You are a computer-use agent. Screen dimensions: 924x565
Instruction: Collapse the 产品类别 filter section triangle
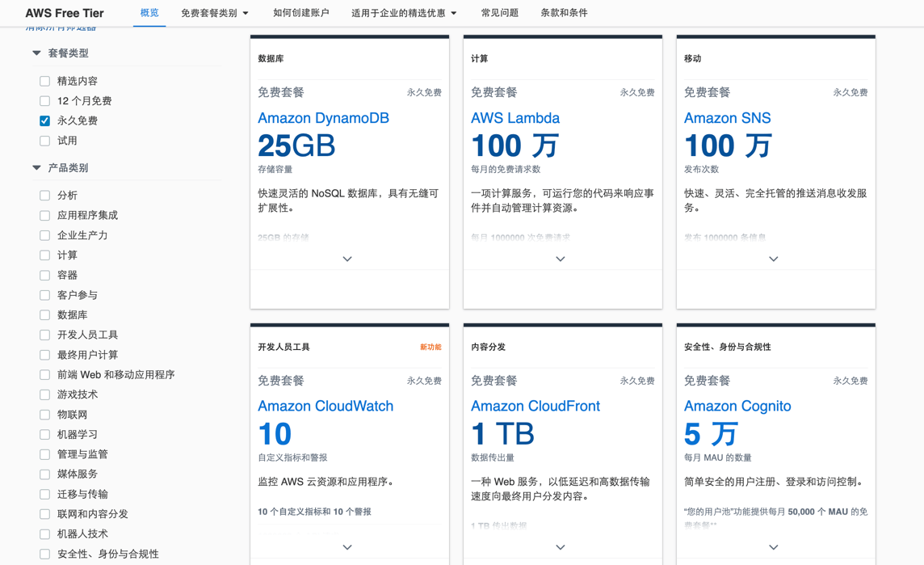(36, 168)
